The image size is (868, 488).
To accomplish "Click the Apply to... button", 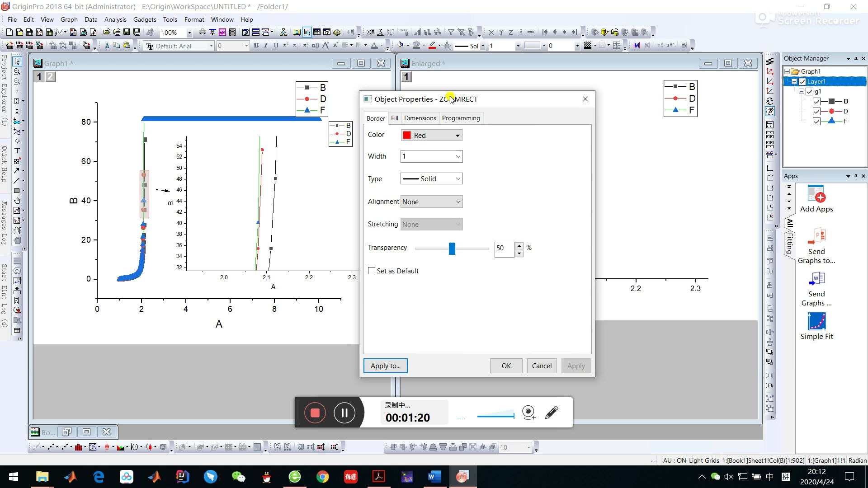I will (387, 366).
